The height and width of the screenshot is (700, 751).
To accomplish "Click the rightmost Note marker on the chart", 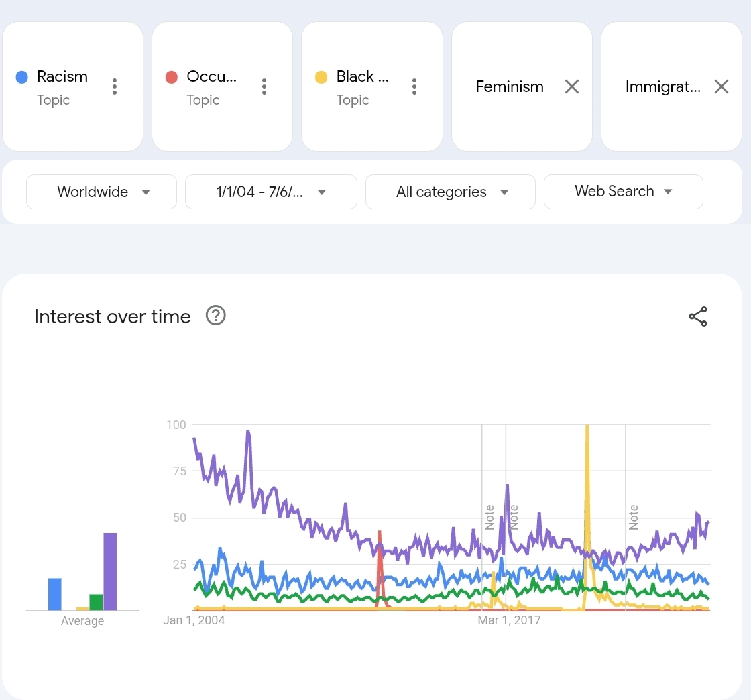I will click(633, 517).
